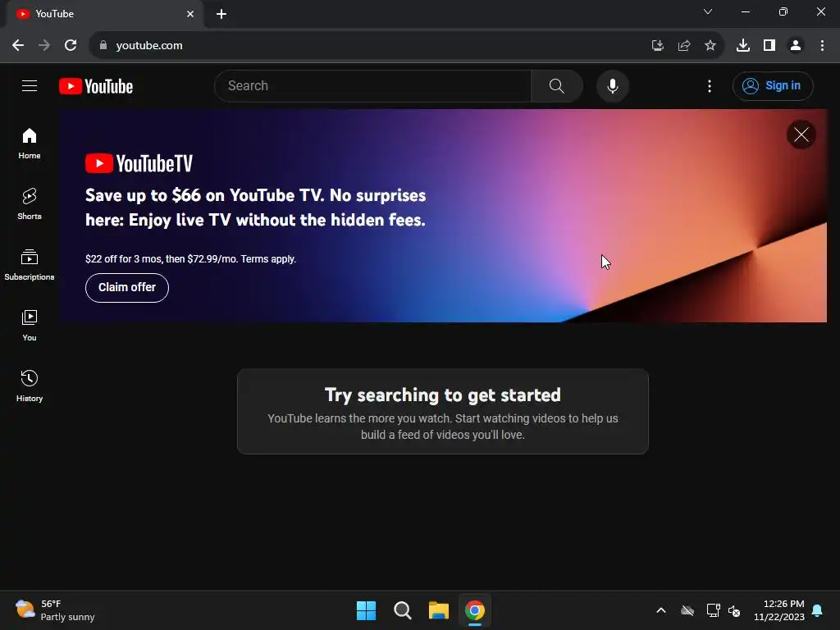Open Chrome three-dot menu

click(x=822, y=46)
